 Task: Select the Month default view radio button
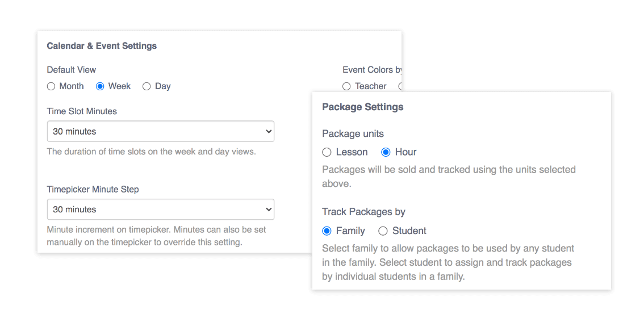point(51,86)
